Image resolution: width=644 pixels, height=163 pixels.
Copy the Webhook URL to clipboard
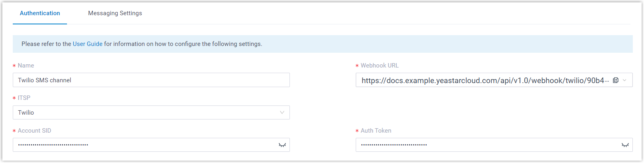tap(616, 80)
